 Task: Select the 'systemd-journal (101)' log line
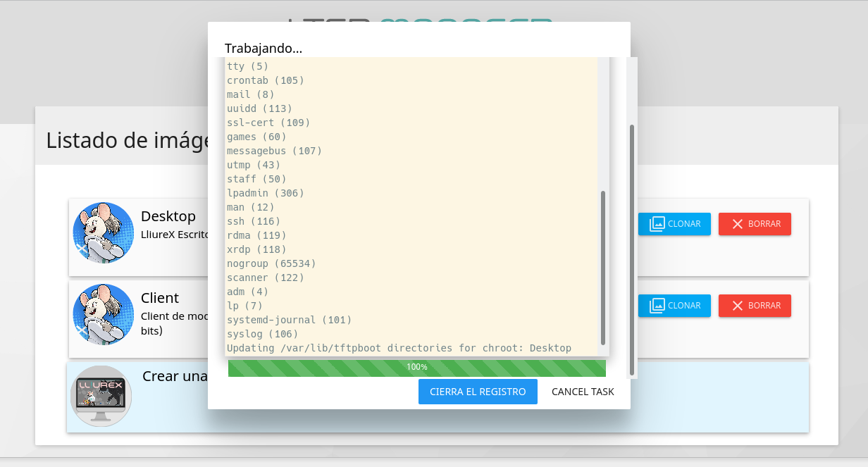pyautogui.click(x=289, y=320)
